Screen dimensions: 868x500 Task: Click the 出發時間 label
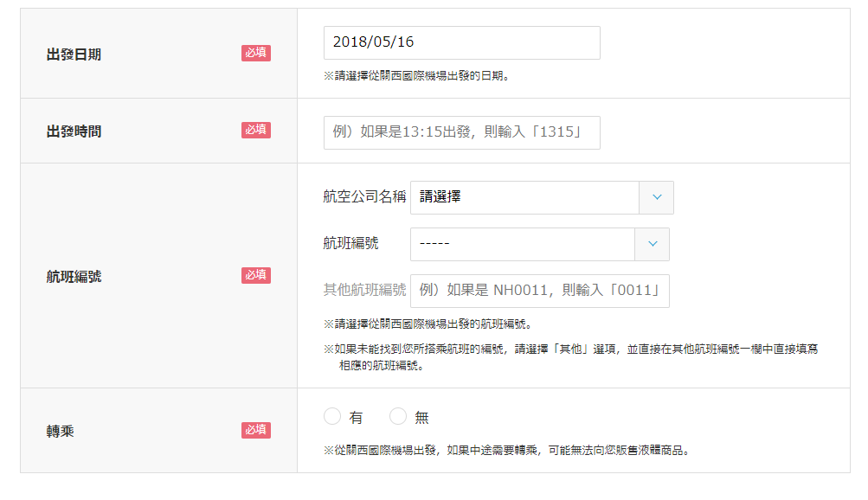pyautogui.click(x=74, y=131)
